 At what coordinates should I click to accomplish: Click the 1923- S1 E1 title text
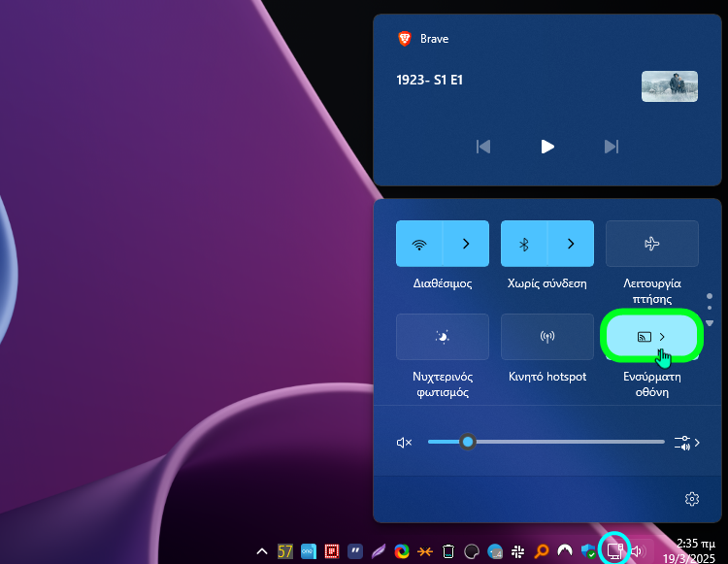click(429, 80)
